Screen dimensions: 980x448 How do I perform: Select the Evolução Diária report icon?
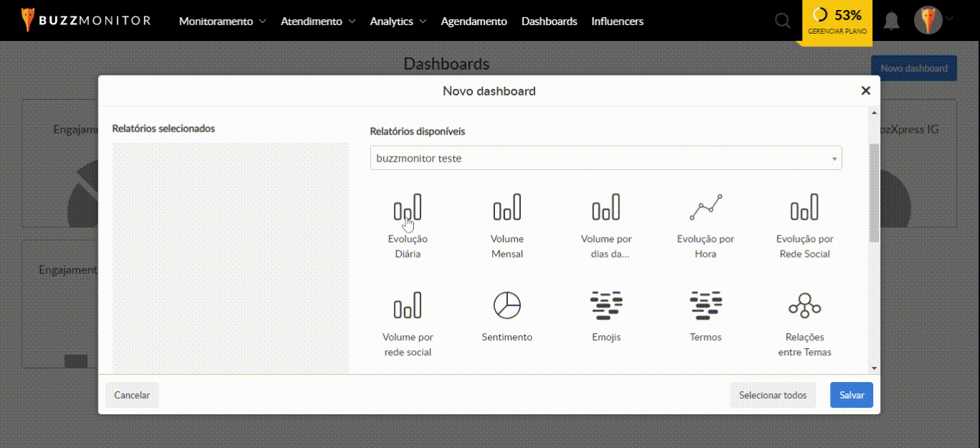[x=407, y=208]
